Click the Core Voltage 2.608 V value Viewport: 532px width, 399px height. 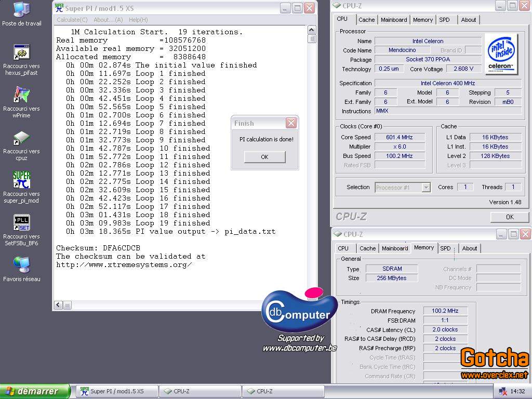[x=463, y=69]
